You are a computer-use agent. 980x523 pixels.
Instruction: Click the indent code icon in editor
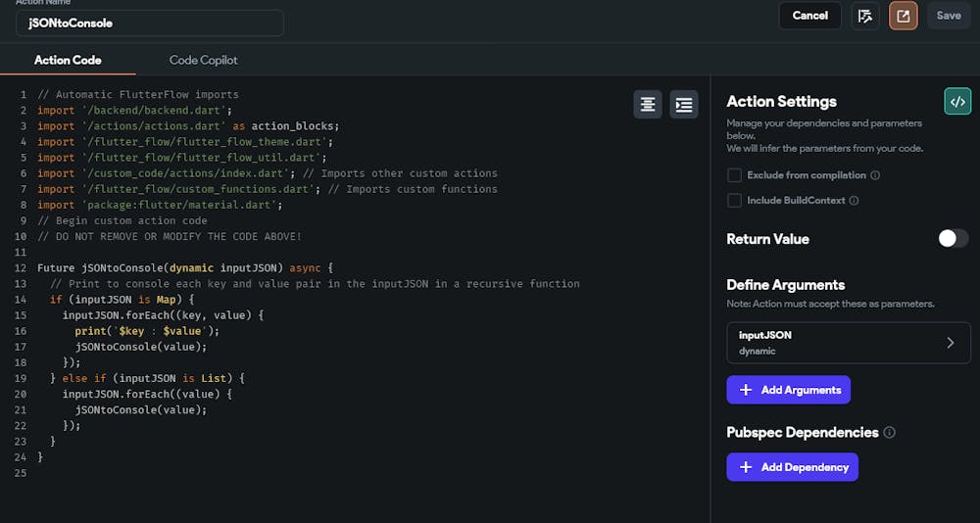684,104
